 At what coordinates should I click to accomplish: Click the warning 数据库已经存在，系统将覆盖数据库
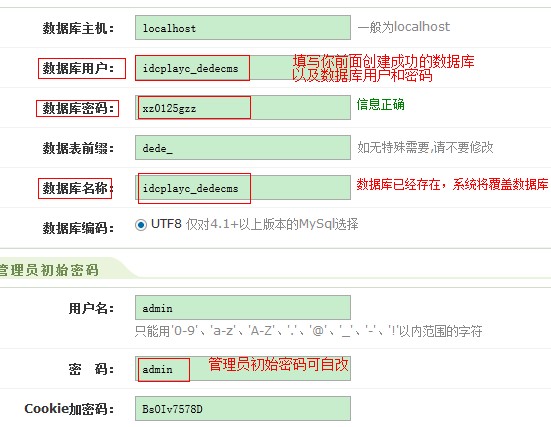coord(453,184)
